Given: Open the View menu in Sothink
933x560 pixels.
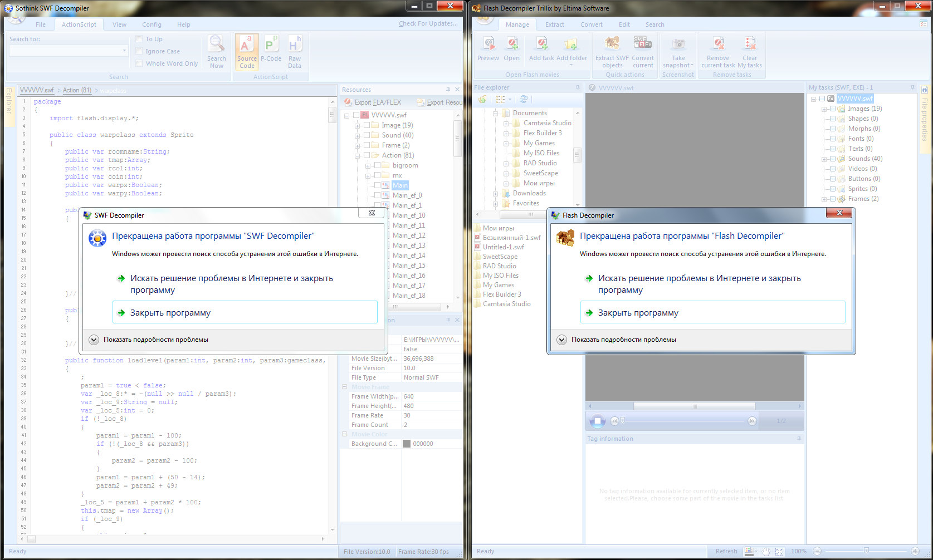Looking at the screenshot, I should point(119,24).
